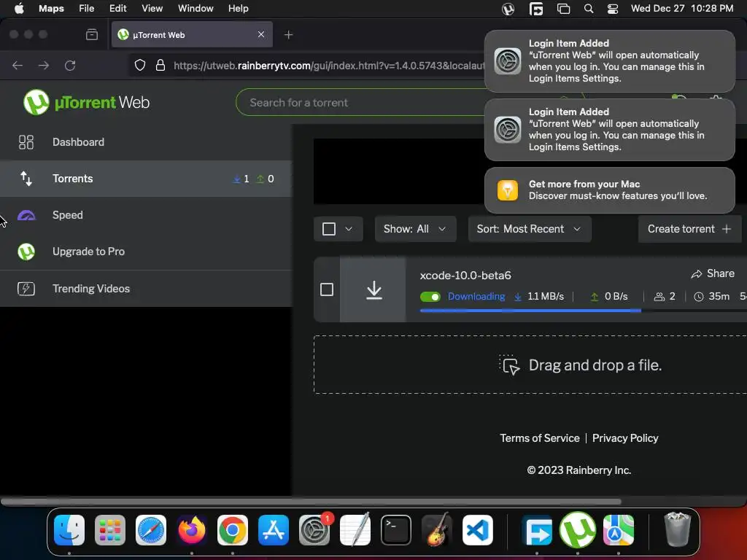This screenshot has width=747, height=560.
Task: Open Control Center from menu bar
Action: [x=613, y=9]
